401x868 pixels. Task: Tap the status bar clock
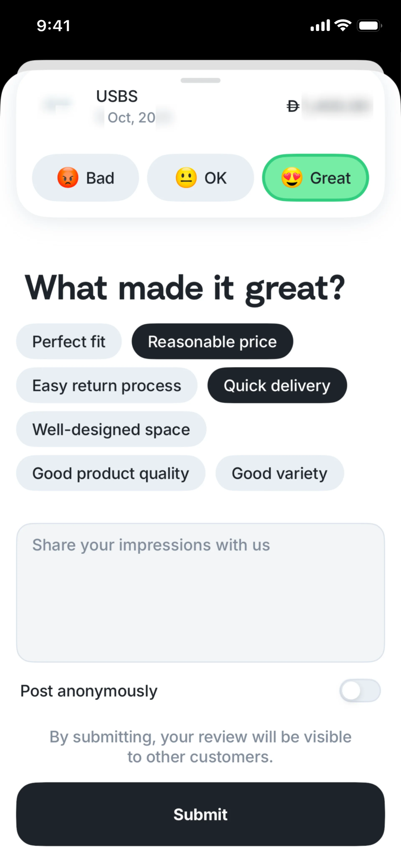tap(54, 26)
